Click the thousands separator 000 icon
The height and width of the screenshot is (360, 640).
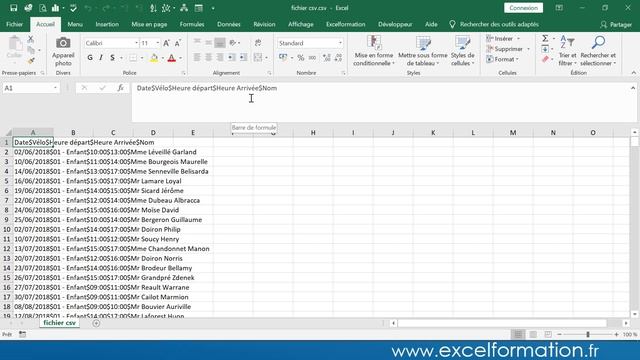coord(313,58)
